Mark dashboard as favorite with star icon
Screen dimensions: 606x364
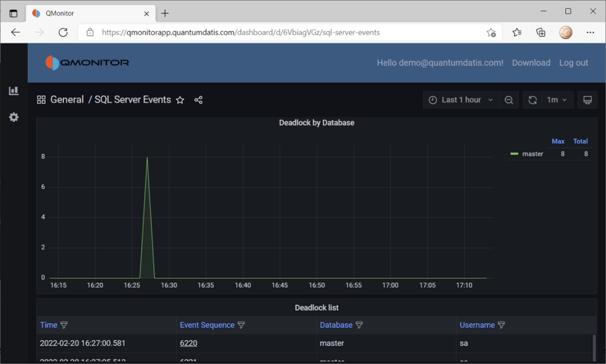(x=180, y=100)
